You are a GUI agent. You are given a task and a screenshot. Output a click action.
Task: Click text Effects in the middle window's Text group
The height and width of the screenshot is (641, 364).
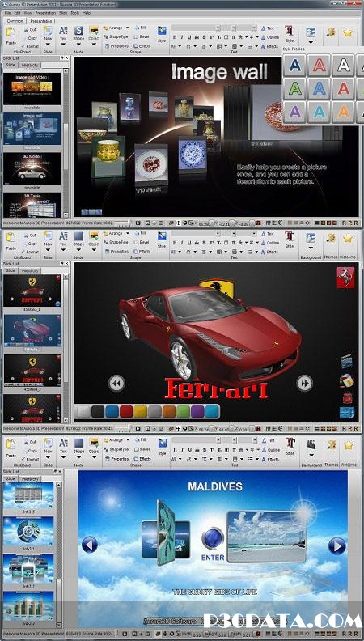click(x=269, y=252)
